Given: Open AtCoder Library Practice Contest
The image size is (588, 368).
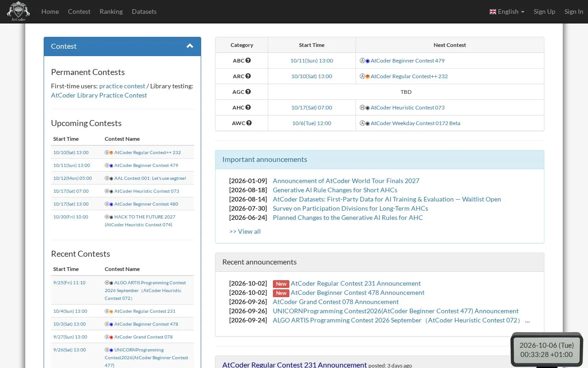Looking at the screenshot, I should coord(99,95).
